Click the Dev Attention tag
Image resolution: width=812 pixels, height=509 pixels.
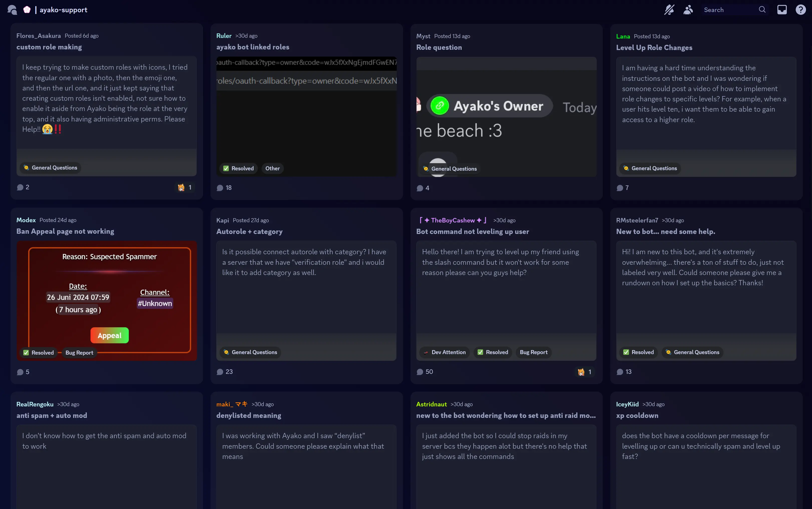[444, 352]
